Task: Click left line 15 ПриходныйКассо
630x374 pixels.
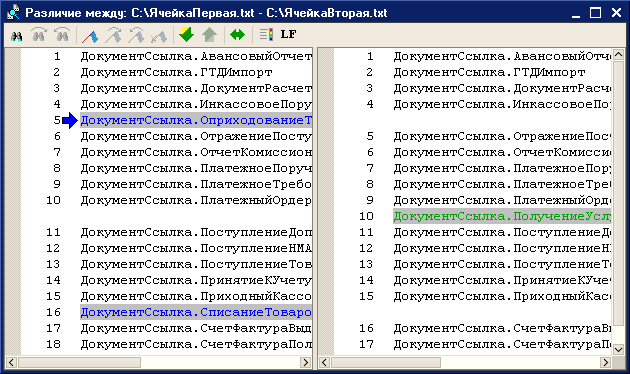Action: pyautogui.click(x=196, y=296)
